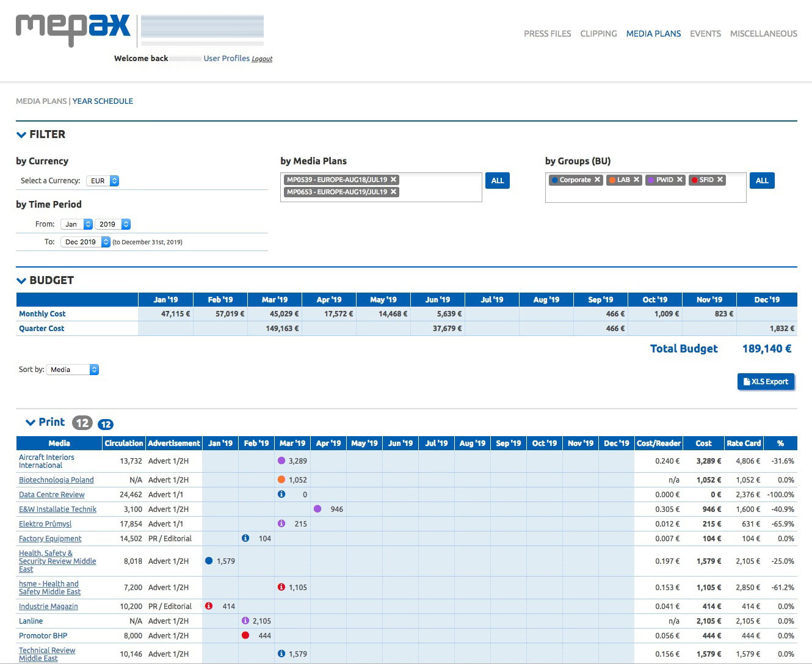The width and height of the screenshot is (812, 664).
Task: Open Aircraft Interiors International entry
Action: click(46, 461)
